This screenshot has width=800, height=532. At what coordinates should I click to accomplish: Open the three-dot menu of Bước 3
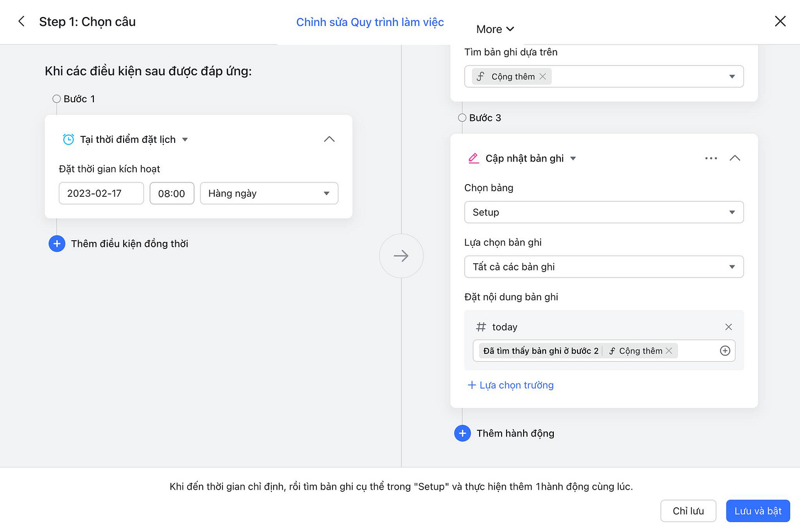click(711, 158)
